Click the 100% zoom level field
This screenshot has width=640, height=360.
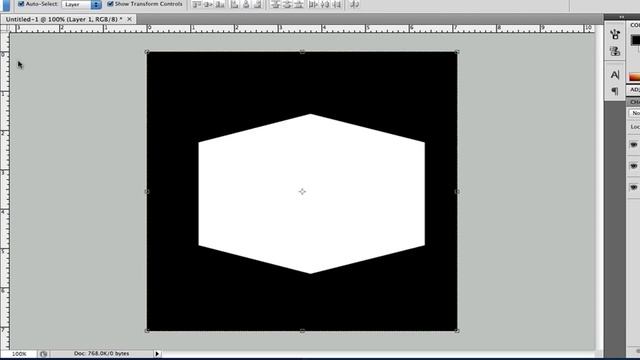tap(19, 354)
